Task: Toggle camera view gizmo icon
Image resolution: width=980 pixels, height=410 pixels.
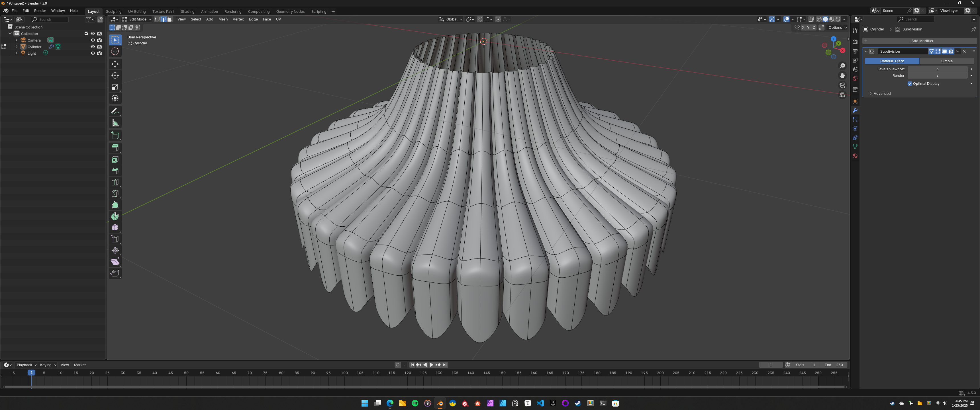Action: [x=842, y=85]
